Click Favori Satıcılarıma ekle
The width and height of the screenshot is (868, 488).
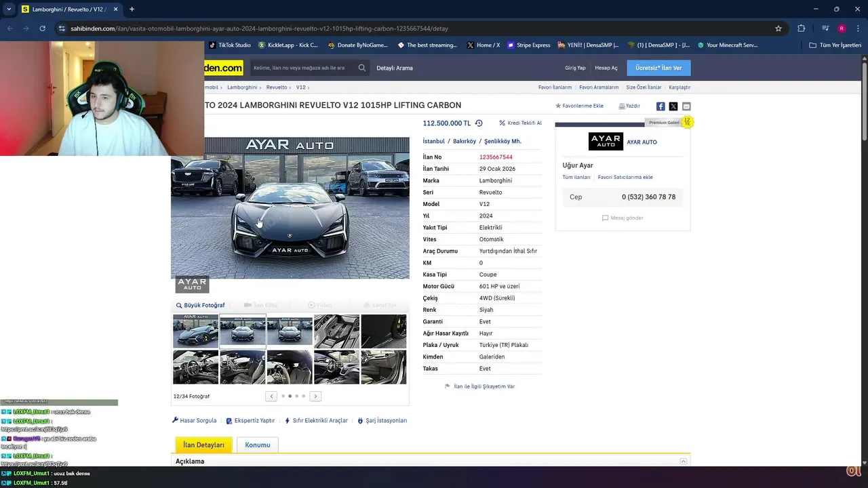(625, 178)
